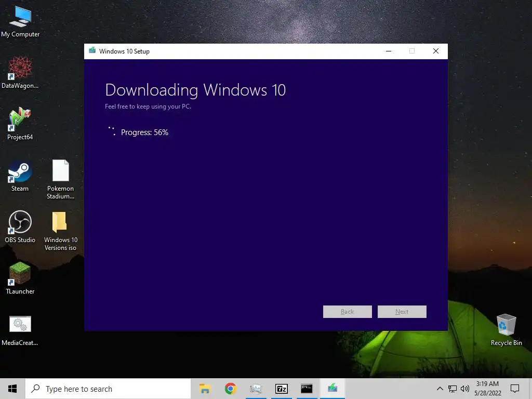Viewport: 532px width, 399px height.
Task: Open File Explorer from the taskbar
Action: click(205, 389)
